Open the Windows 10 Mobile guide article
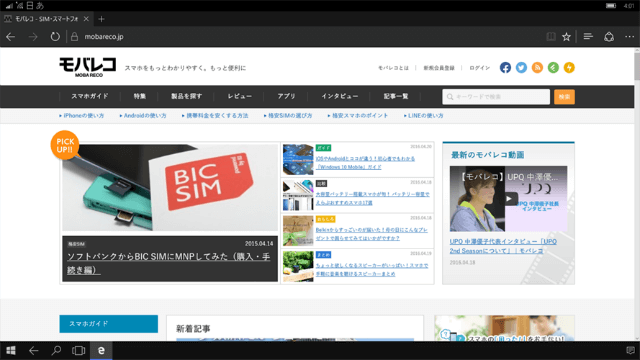This screenshot has width=640, height=360. 365,163
